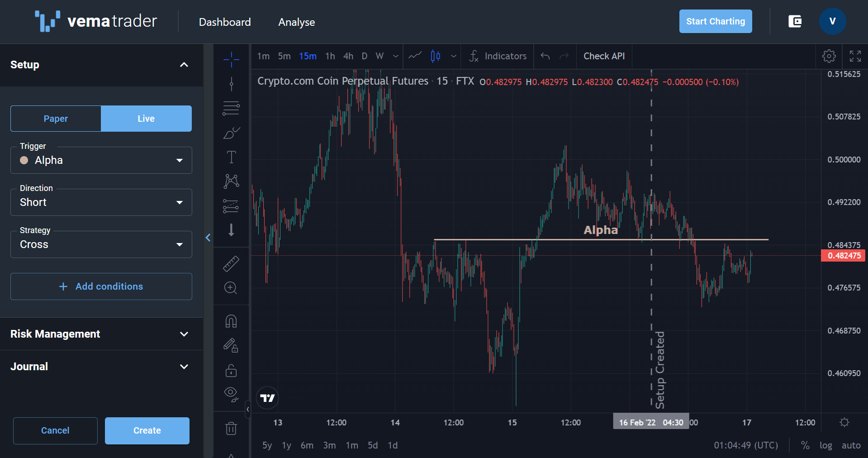Open the wallet icon
The image size is (868, 458).
coord(795,21)
